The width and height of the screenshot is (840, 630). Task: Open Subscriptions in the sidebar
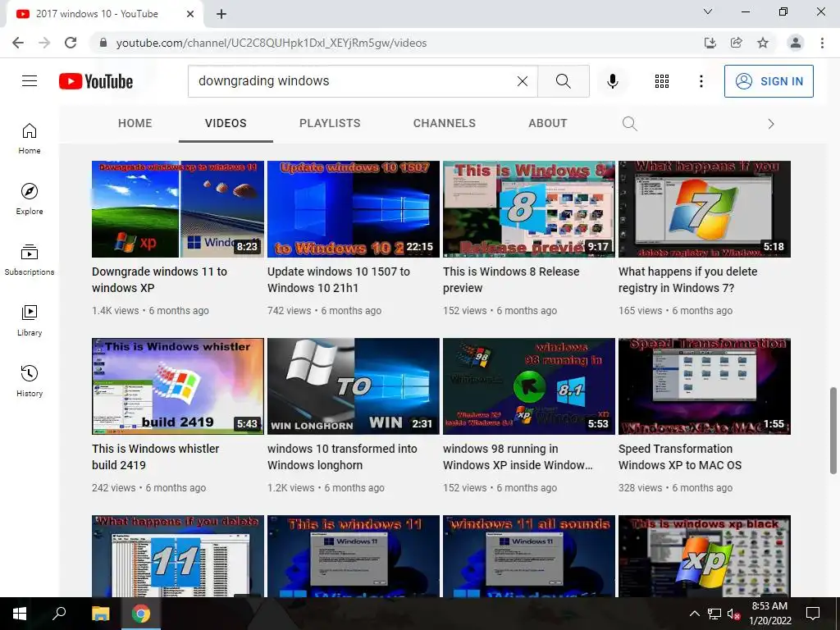point(30,260)
